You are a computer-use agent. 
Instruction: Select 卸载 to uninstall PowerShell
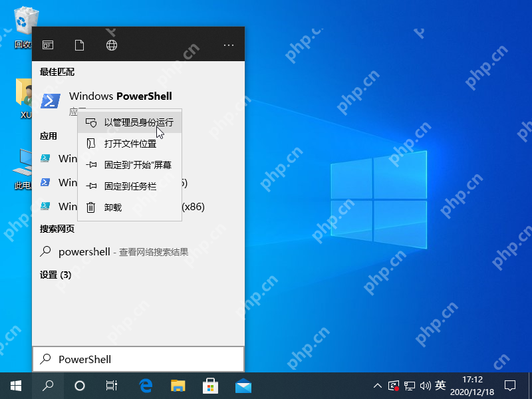click(x=113, y=207)
